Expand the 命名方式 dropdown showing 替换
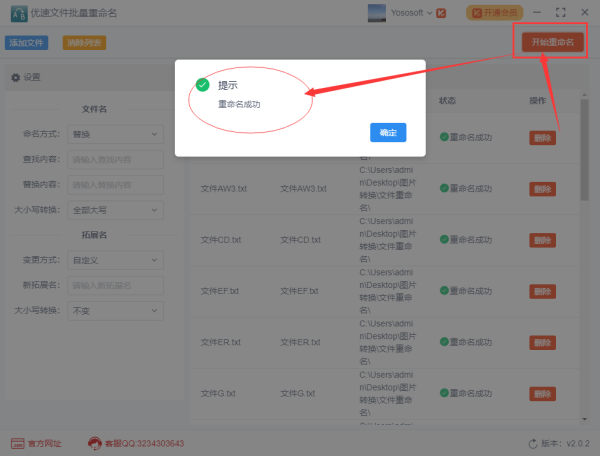 (115, 134)
